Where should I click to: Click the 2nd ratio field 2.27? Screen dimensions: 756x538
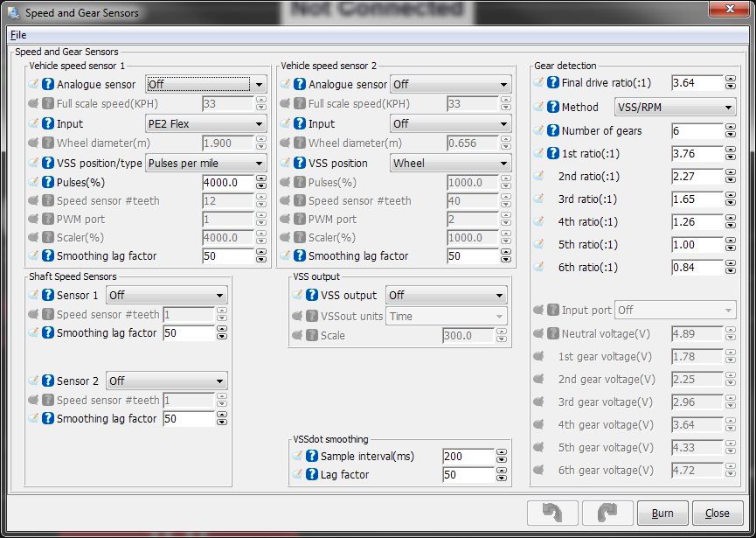(697, 176)
